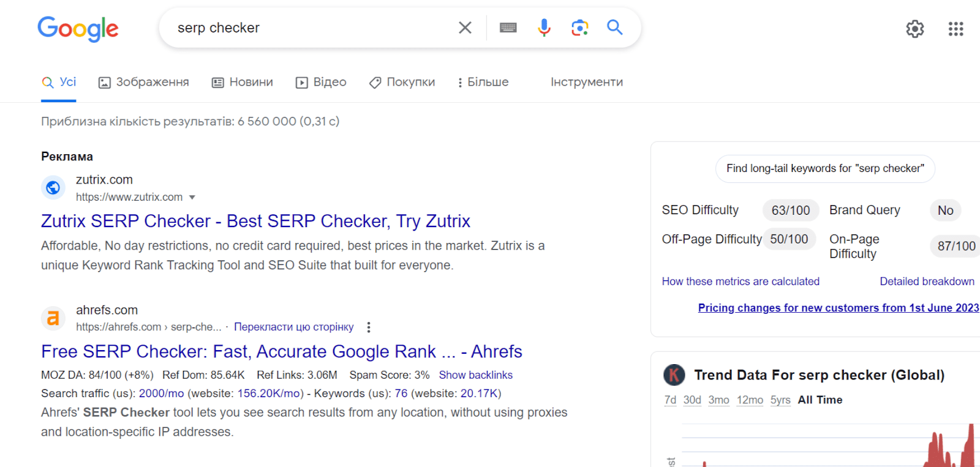Open the on-screen keyboard input tool
The height and width of the screenshot is (467, 980).
click(x=508, y=28)
